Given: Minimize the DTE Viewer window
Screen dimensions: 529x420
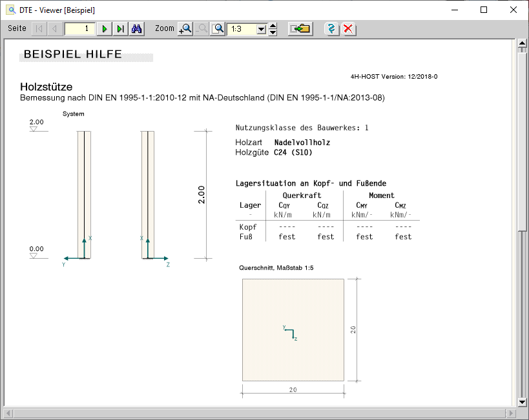Looking at the screenshot, I should [x=455, y=10].
